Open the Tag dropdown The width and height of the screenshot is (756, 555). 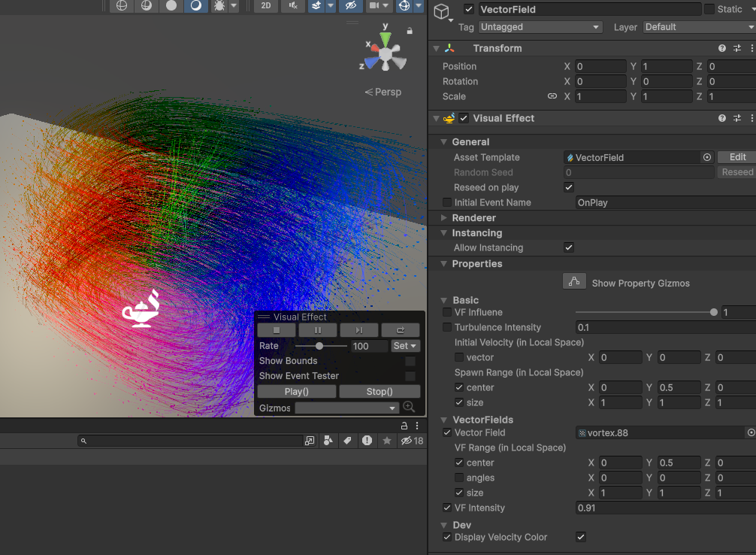540,26
